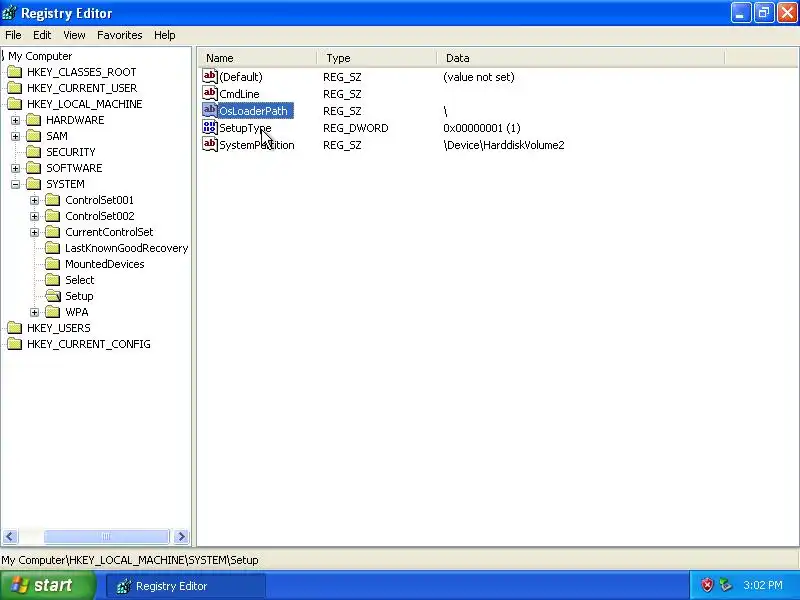Click the 3:02 PM taskbar clock

pos(763,585)
